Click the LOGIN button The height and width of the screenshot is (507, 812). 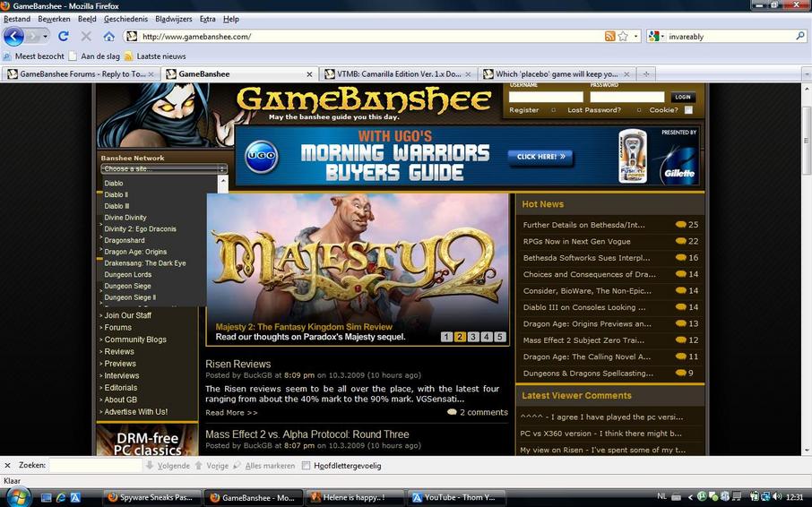683,97
